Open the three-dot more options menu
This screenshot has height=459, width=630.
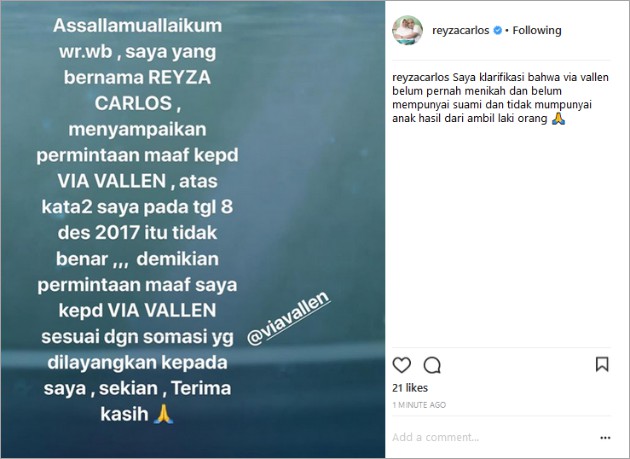605,438
